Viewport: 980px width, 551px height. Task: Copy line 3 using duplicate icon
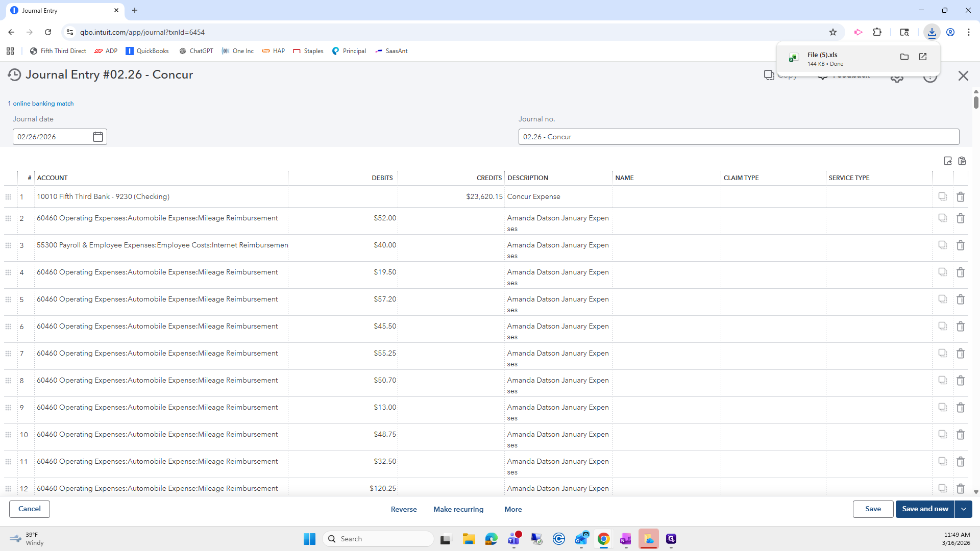tap(942, 245)
